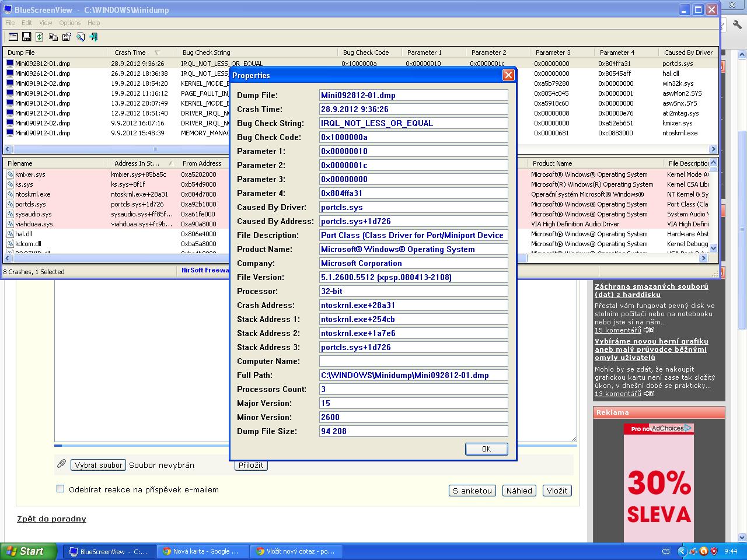Viewport: 747px width, 560px height.
Task: Click the 'Zpět do poradny' link
Action: pos(51,519)
